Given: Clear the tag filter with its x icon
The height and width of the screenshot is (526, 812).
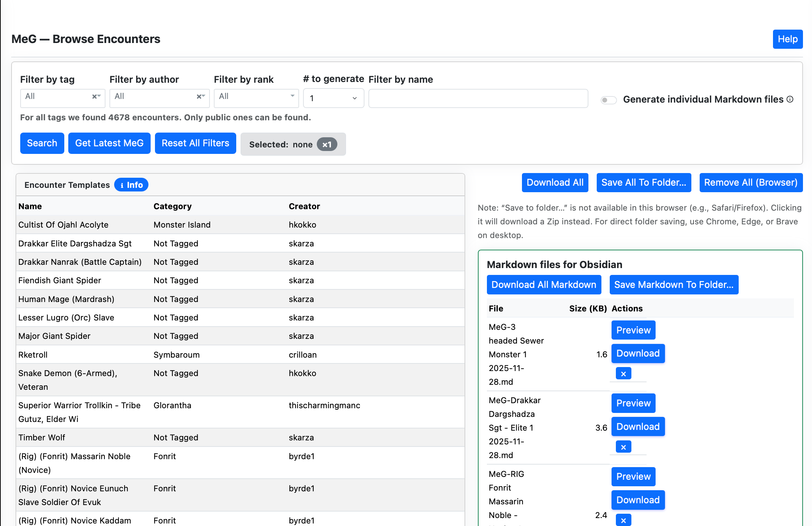Looking at the screenshot, I should 94,96.
